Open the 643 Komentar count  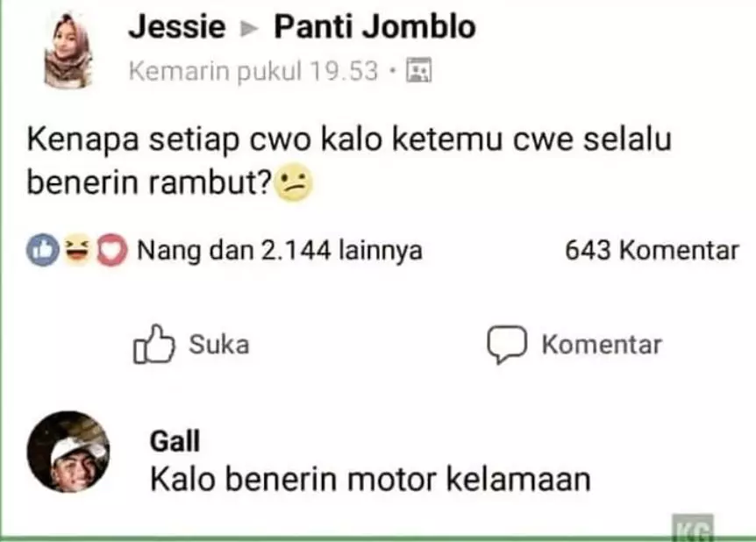click(652, 250)
